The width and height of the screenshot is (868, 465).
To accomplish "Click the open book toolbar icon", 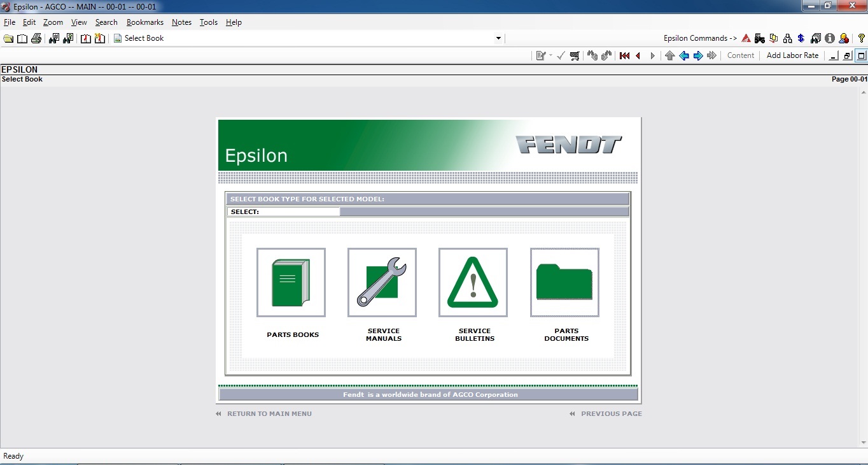I will coord(22,38).
